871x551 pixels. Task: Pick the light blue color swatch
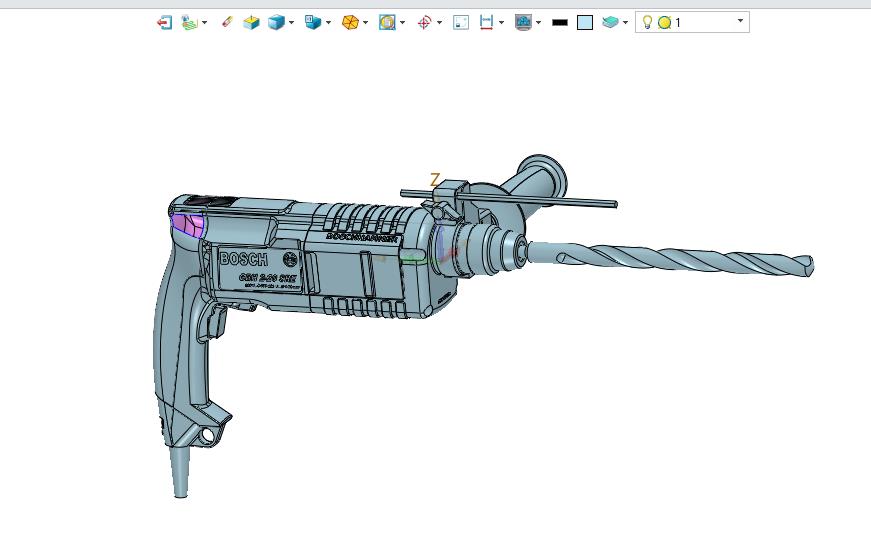click(585, 23)
